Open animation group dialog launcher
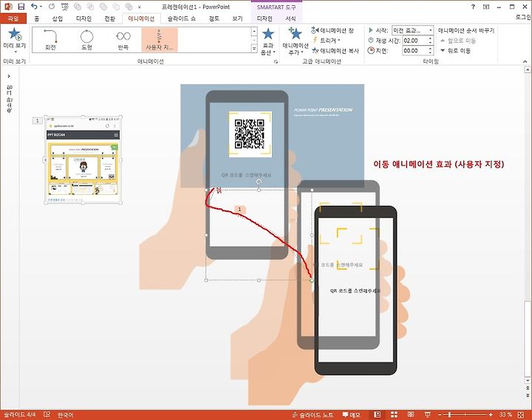The width and height of the screenshot is (532, 420). pyautogui.click(x=276, y=62)
